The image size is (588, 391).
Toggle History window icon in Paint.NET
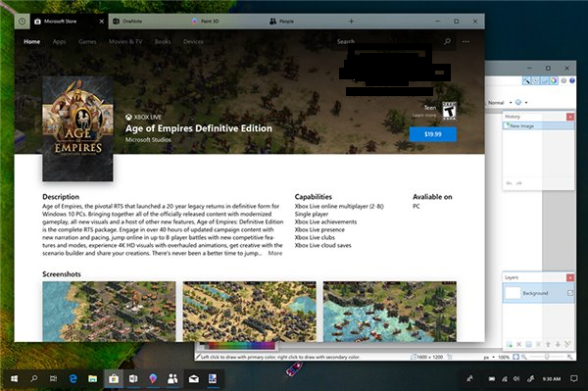click(x=535, y=80)
